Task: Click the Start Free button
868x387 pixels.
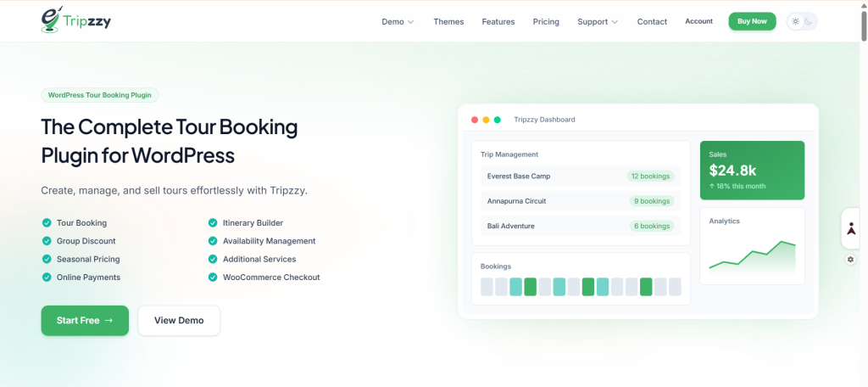Action: (85, 321)
